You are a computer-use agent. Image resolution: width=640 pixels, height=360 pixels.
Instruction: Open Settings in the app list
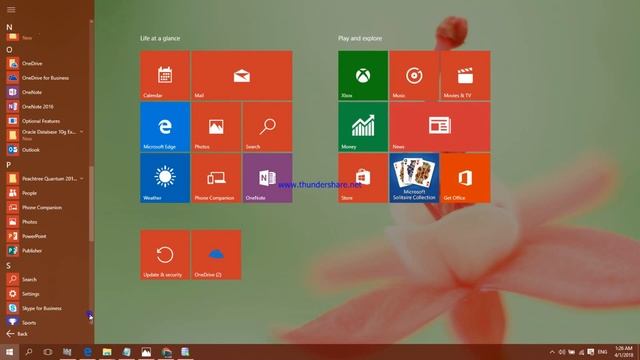45,294
